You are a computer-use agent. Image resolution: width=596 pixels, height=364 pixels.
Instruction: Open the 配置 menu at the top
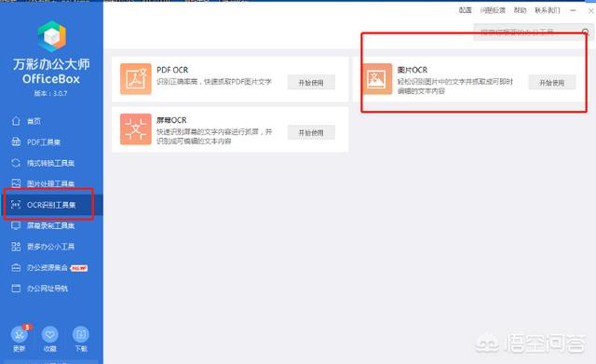466,10
